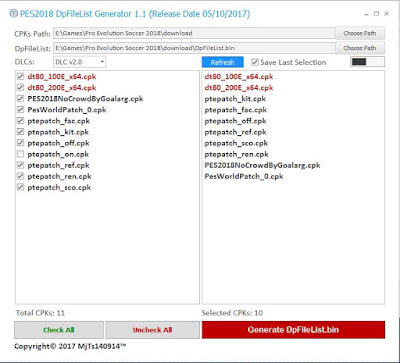The width and height of the screenshot is (400, 363).
Task: Select dt80_100E_x64.cpk in right list
Action: coord(239,77)
